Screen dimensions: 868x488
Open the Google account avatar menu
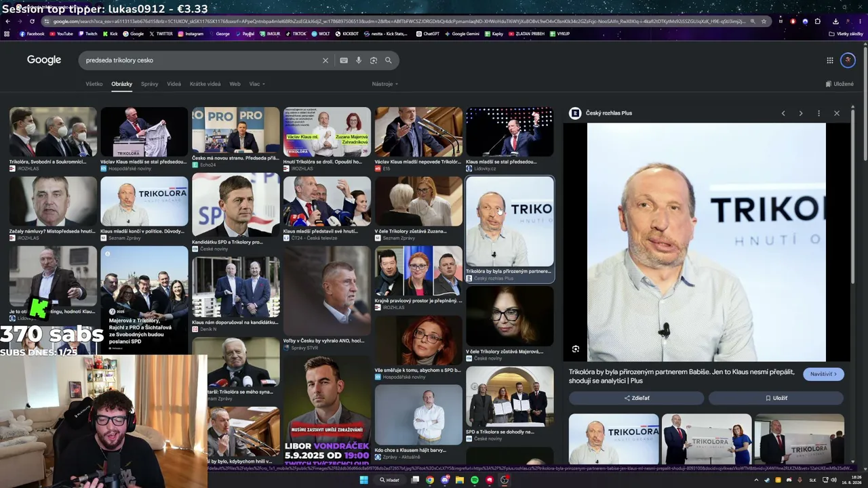pos(848,60)
